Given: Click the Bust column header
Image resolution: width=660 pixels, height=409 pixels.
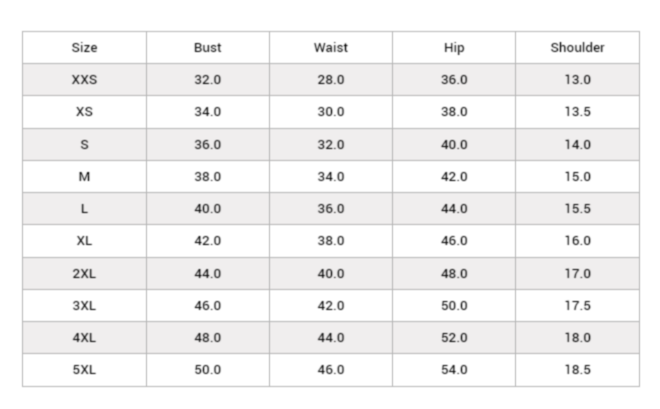Looking at the screenshot, I should tap(208, 48).
